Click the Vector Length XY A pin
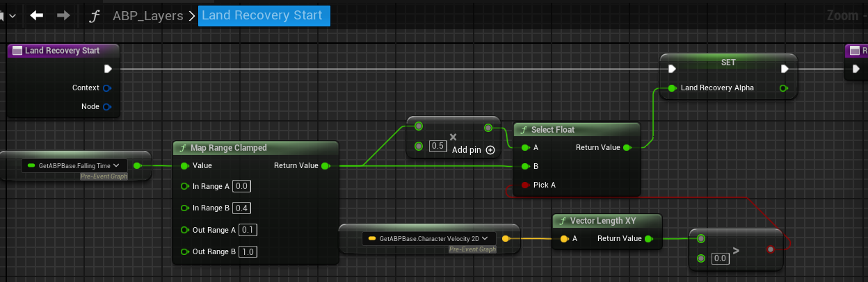The image size is (868, 282). 564,239
